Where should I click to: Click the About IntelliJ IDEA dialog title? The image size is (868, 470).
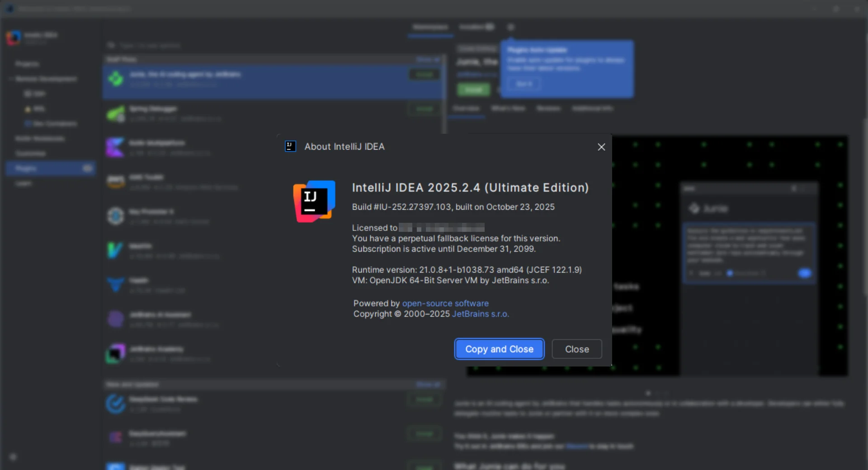344,146
